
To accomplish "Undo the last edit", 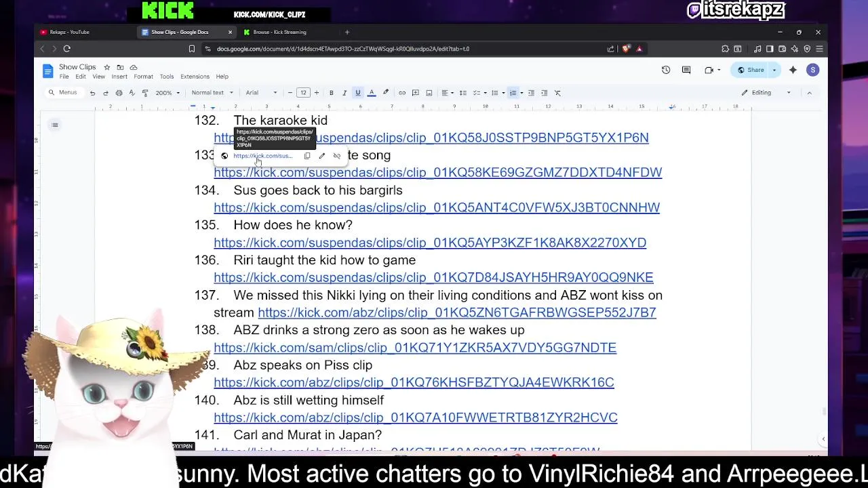I will pos(92,93).
